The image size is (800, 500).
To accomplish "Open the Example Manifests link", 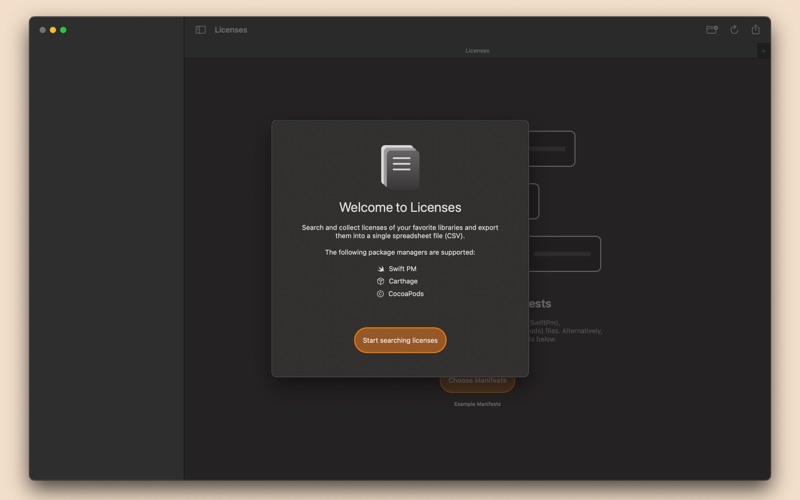I will [477, 404].
